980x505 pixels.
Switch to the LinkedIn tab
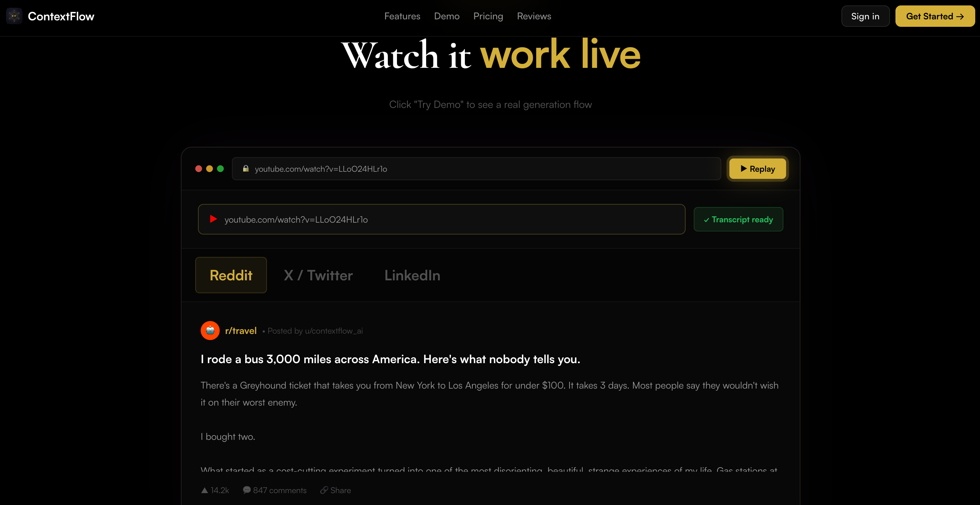[x=412, y=275]
